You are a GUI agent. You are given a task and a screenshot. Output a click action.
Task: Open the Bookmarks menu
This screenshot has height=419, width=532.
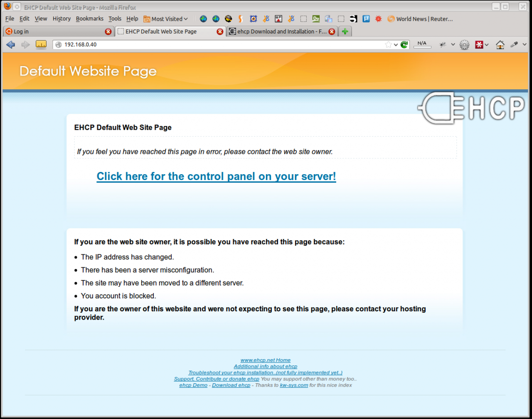[89, 19]
